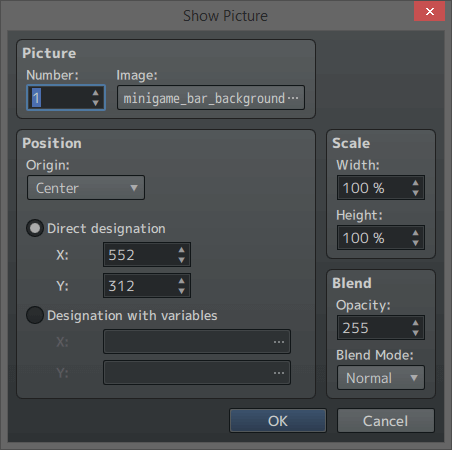Select the Direct designation radio button
The width and height of the screenshot is (452, 450).
click(35, 228)
